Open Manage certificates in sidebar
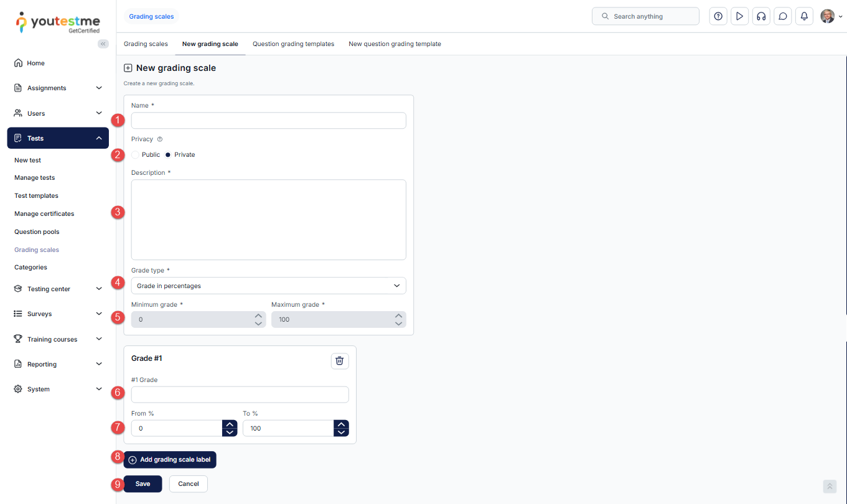 (44, 213)
